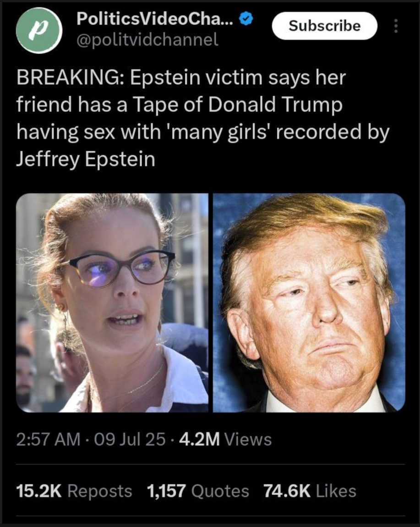Open the green P profile avatar
This screenshot has width=420, height=527.
pyautogui.click(x=39, y=31)
